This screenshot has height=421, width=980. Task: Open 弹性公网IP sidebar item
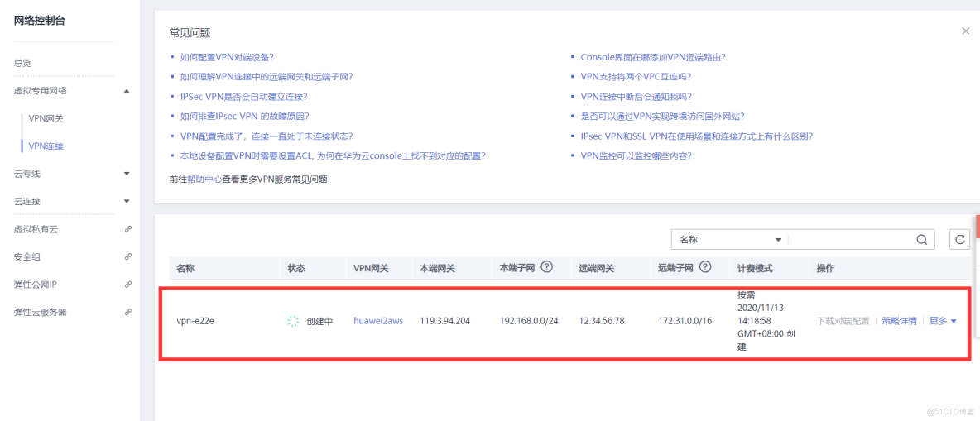click(x=35, y=285)
